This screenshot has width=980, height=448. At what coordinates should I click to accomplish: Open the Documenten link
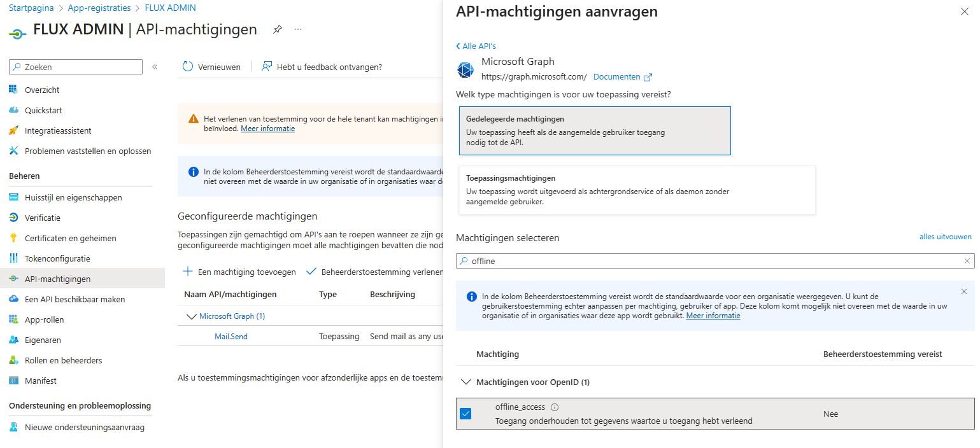616,77
